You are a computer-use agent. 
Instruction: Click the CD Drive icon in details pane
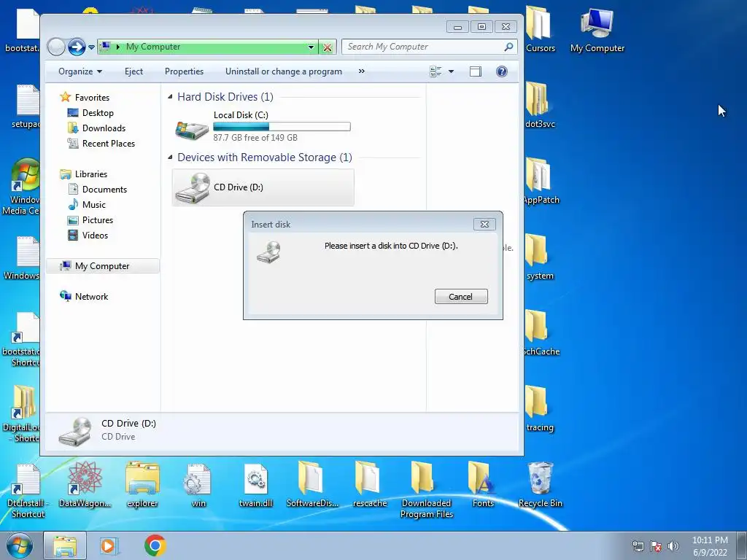(x=75, y=432)
